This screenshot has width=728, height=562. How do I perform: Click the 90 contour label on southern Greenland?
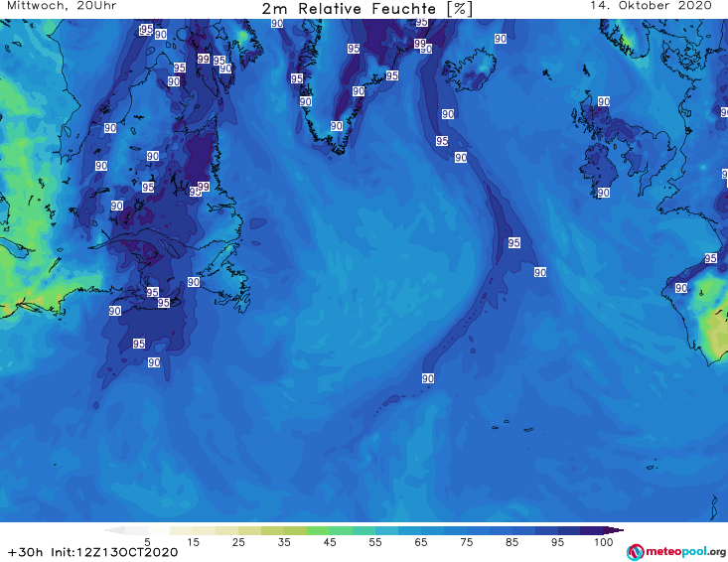click(x=337, y=126)
